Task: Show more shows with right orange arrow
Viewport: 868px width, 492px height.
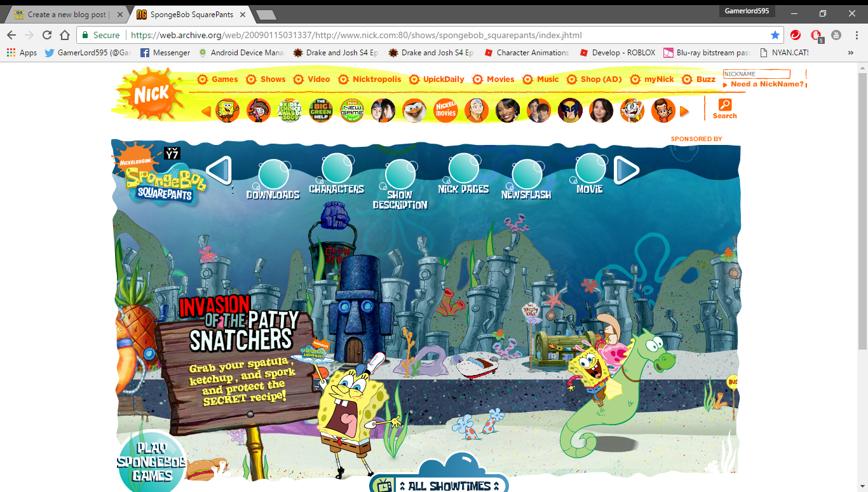Action: click(684, 112)
